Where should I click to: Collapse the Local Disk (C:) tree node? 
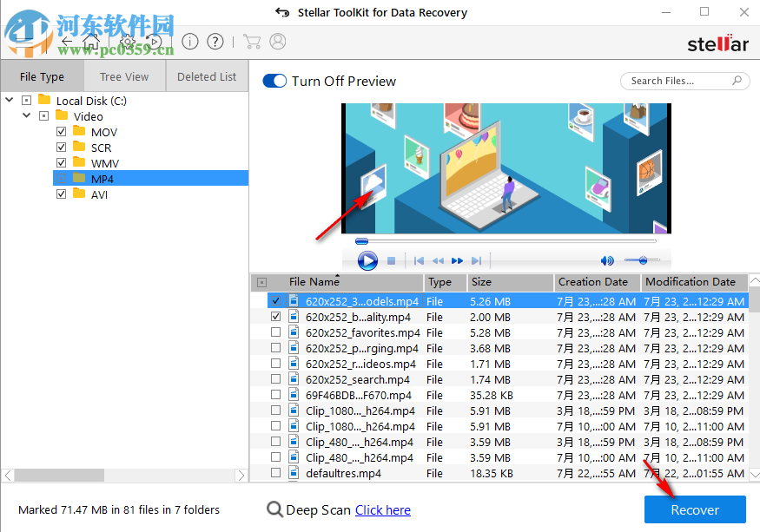tap(9, 100)
